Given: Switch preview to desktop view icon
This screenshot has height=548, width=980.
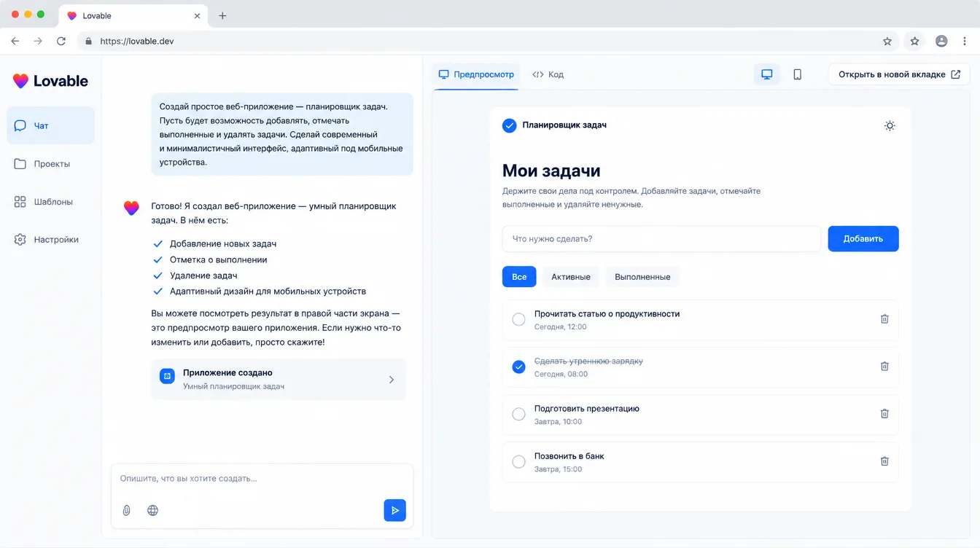Looking at the screenshot, I should pos(766,74).
